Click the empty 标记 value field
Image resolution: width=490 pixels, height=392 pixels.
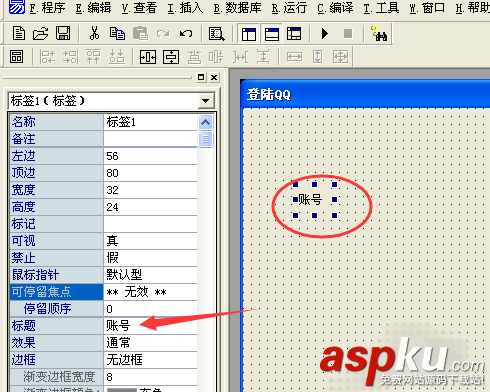point(150,224)
